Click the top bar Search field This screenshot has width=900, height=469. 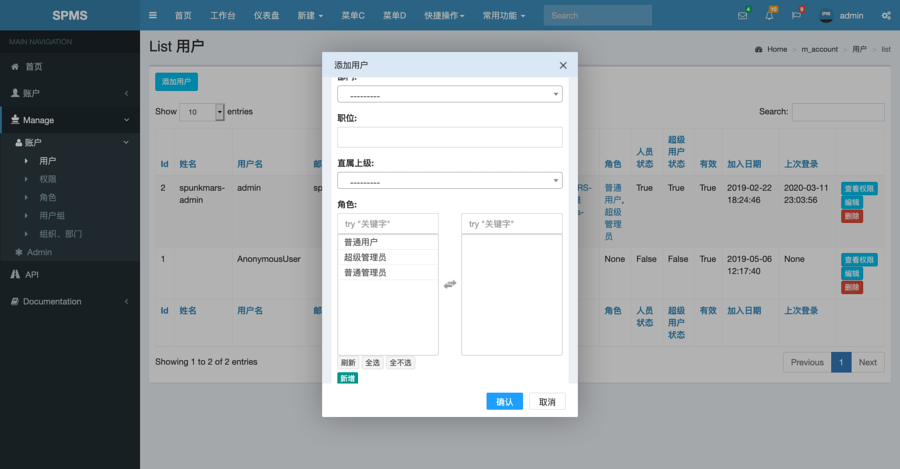pyautogui.click(x=598, y=15)
